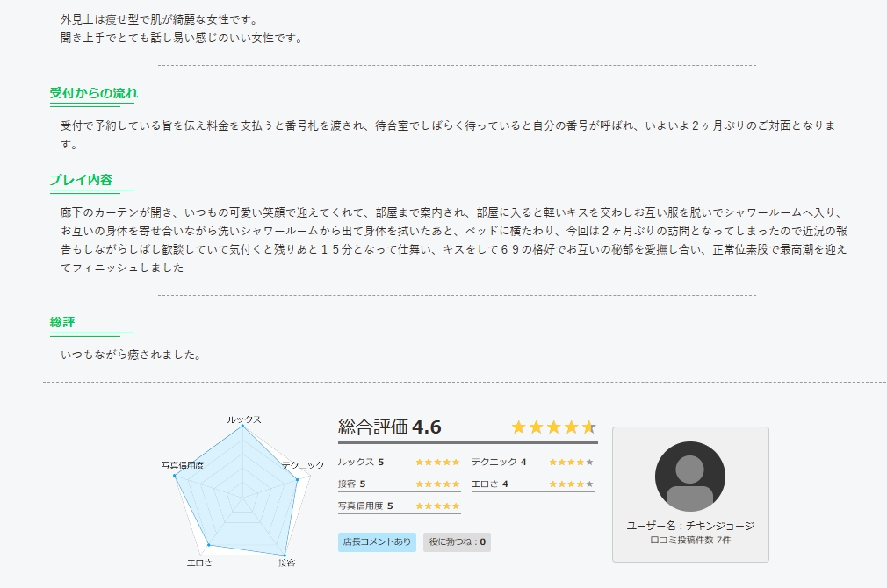
Task: Click the 店長コメントあり blue badge
Action: click(x=377, y=541)
